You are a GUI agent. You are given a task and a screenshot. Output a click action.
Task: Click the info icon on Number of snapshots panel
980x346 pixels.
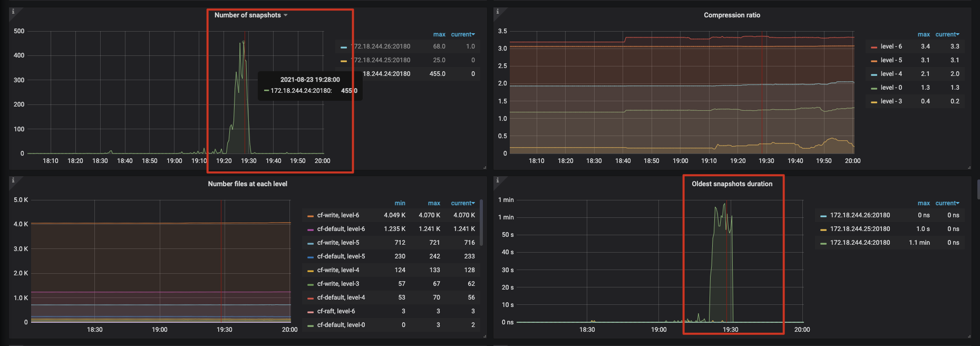(x=13, y=11)
